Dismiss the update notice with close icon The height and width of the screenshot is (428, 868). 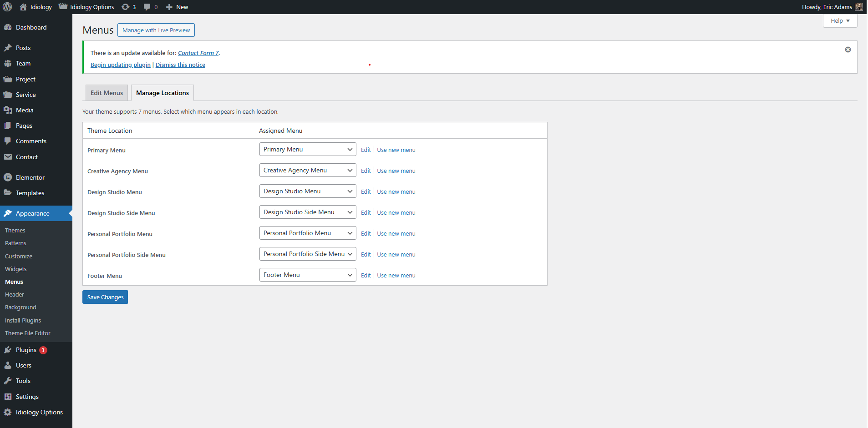848,50
